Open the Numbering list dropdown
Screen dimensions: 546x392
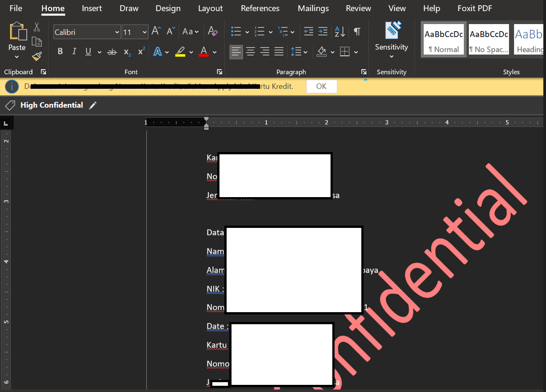(271, 32)
